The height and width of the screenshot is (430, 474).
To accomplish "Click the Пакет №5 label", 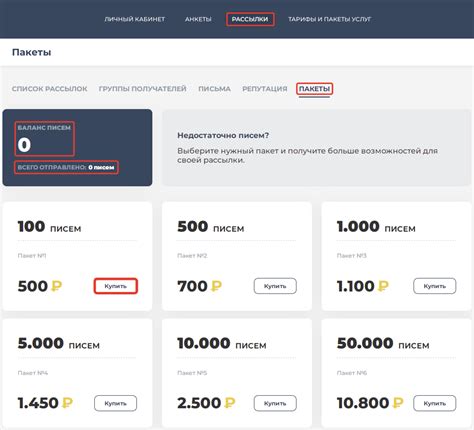I will [x=192, y=373].
